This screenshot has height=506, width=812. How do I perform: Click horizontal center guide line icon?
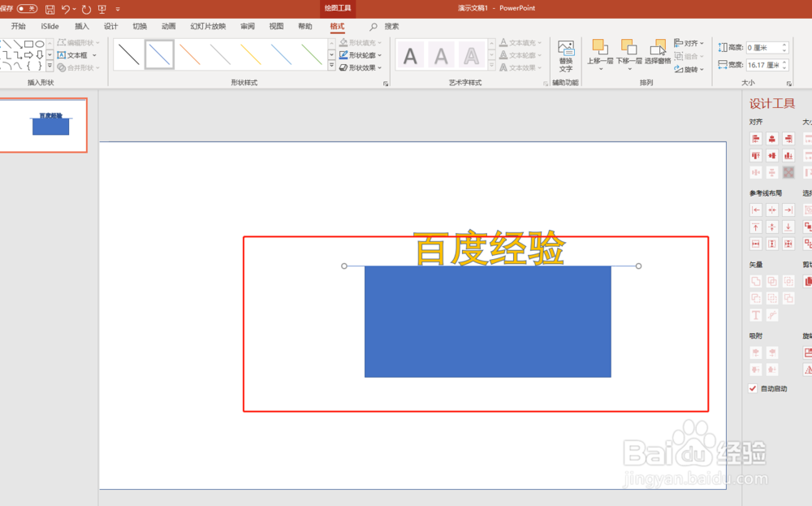(x=771, y=210)
